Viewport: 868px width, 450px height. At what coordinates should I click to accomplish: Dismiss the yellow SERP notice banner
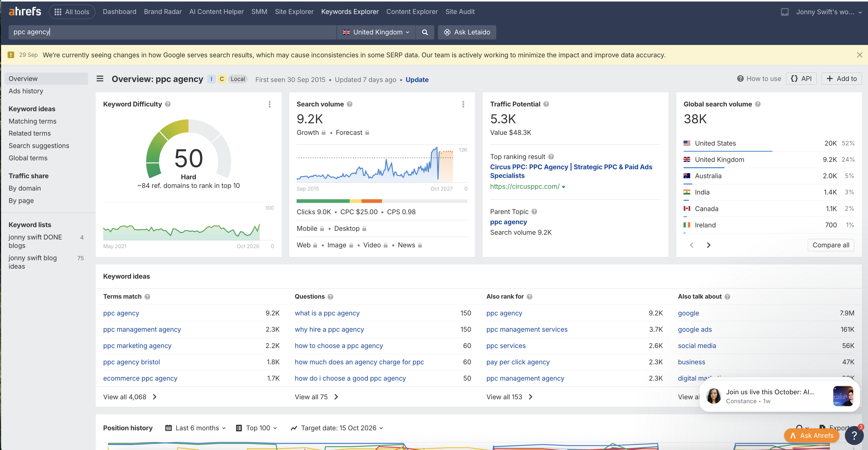pos(859,55)
